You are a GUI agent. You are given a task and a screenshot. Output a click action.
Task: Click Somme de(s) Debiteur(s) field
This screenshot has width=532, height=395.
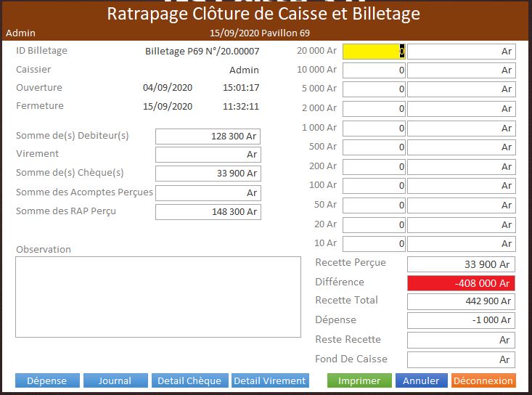pyautogui.click(x=208, y=136)
